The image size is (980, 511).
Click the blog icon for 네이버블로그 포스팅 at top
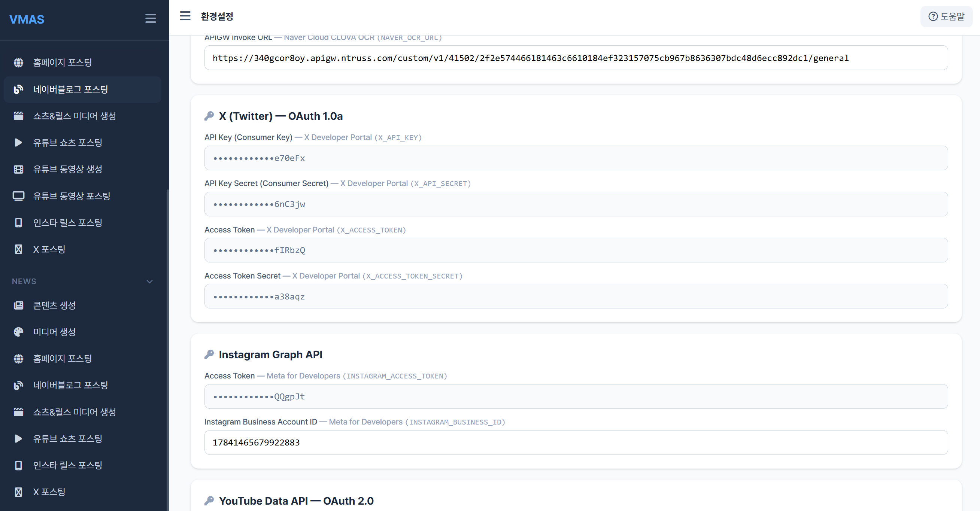point(18,89)
